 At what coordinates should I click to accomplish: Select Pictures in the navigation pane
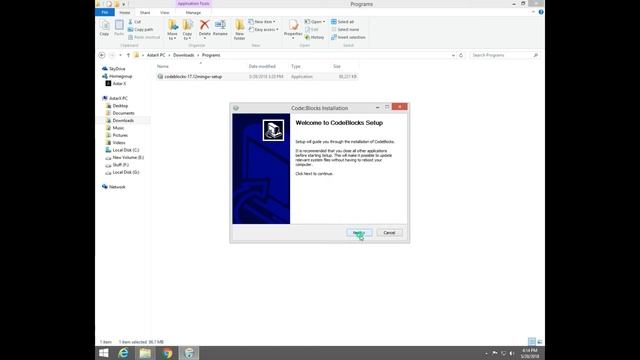click(120, 135)
